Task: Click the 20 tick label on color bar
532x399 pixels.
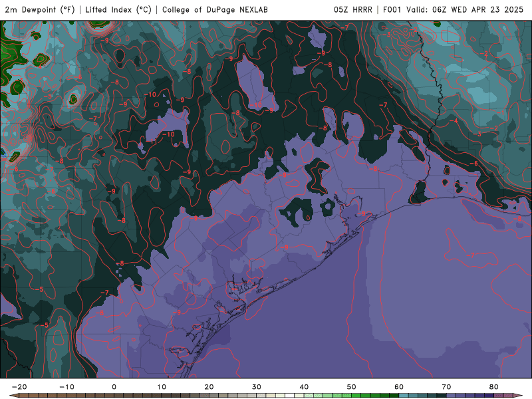Action: click(209, 387)
